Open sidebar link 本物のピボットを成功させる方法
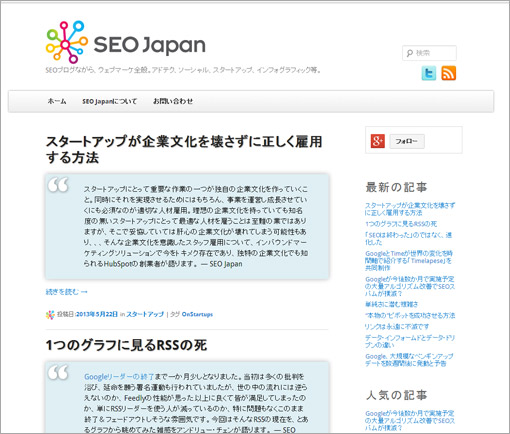Screen dimensions: 510x434 (x=410, y=315)
